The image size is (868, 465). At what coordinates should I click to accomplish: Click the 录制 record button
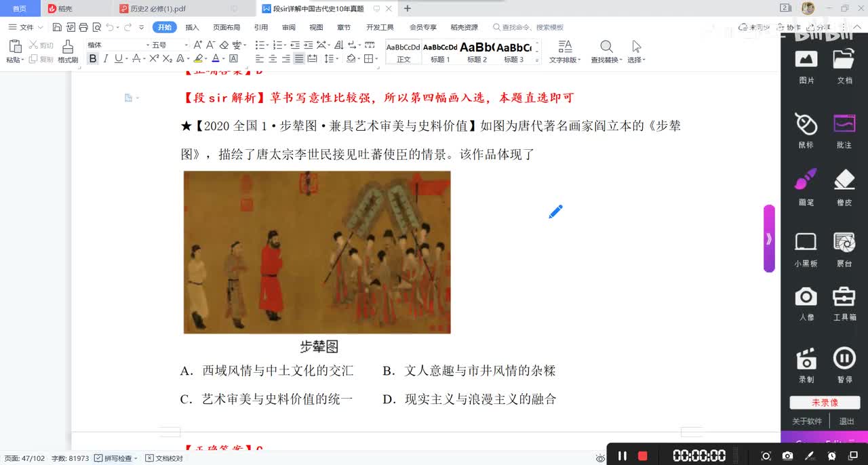click(x=806, y=365)
